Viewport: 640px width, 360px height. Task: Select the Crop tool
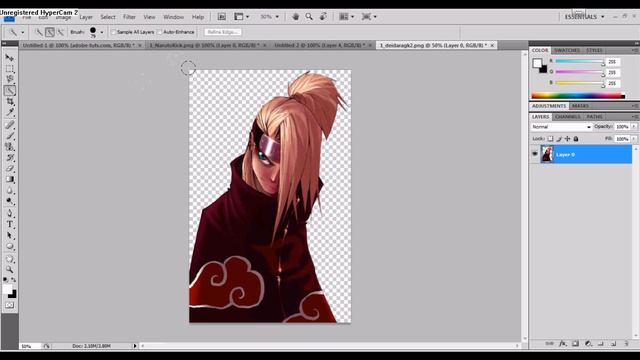click(x=9, y=101)
